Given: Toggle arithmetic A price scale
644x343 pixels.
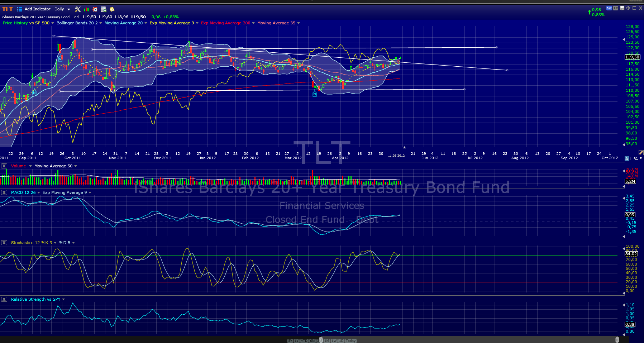Looking at the screenshot, I should click(x=627, y=159).
